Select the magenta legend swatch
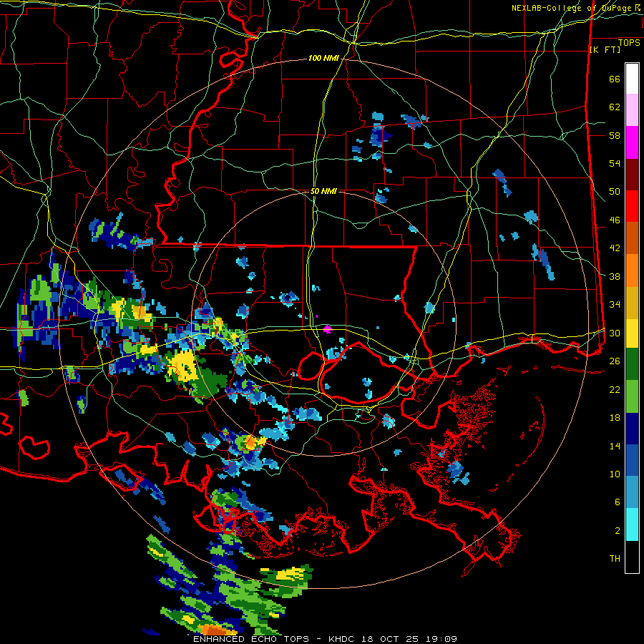 632,142
